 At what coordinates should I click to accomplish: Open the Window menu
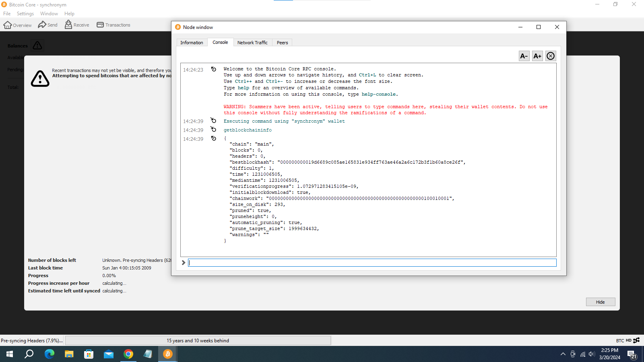coord(49,14)
